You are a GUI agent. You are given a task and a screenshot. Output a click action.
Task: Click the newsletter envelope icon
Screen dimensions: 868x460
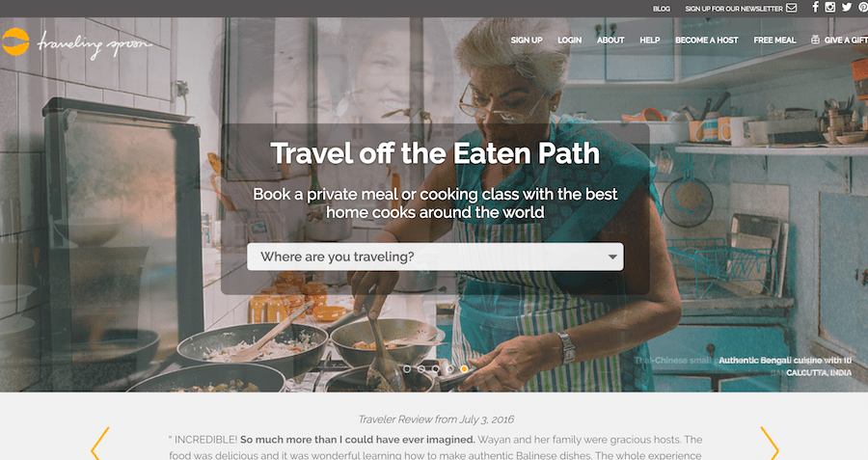click(x=792, y=8)
